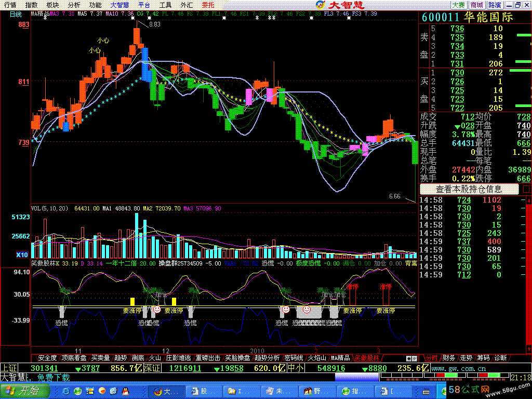Open the 板块 menu
532x399 pixels.
[x=52, y=5]
